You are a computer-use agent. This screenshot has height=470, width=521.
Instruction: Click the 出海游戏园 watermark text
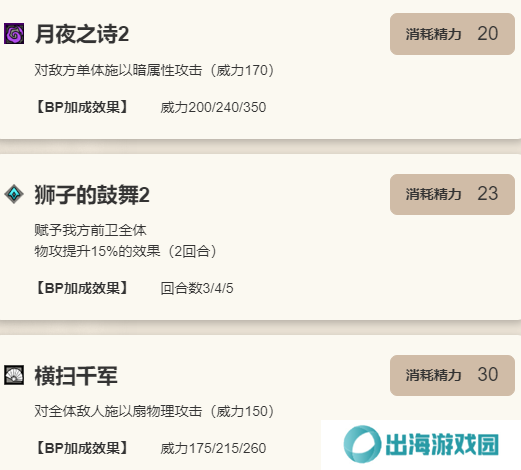point(442,444)
